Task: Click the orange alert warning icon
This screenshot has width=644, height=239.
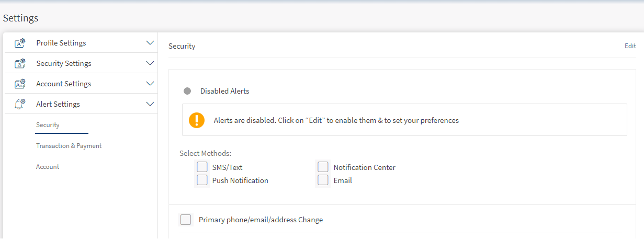Action: [197, 120]
